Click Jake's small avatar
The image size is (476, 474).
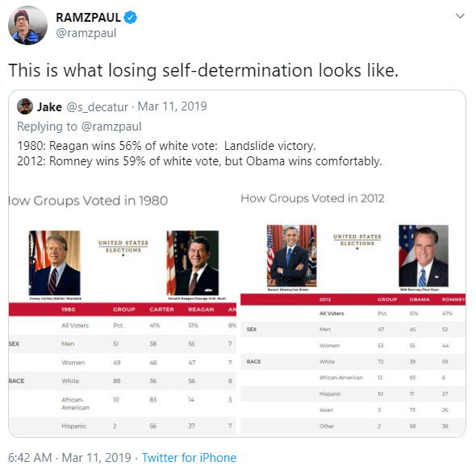point(25,106)
